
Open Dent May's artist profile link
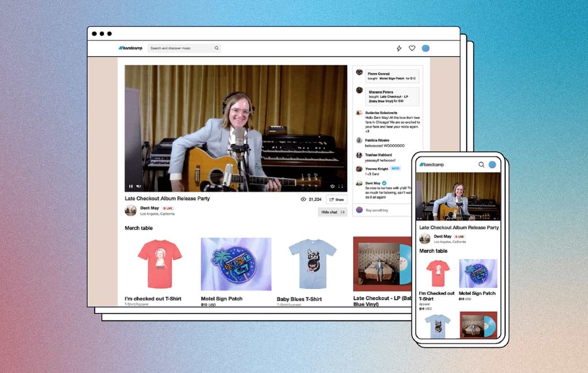click(149, 208)
